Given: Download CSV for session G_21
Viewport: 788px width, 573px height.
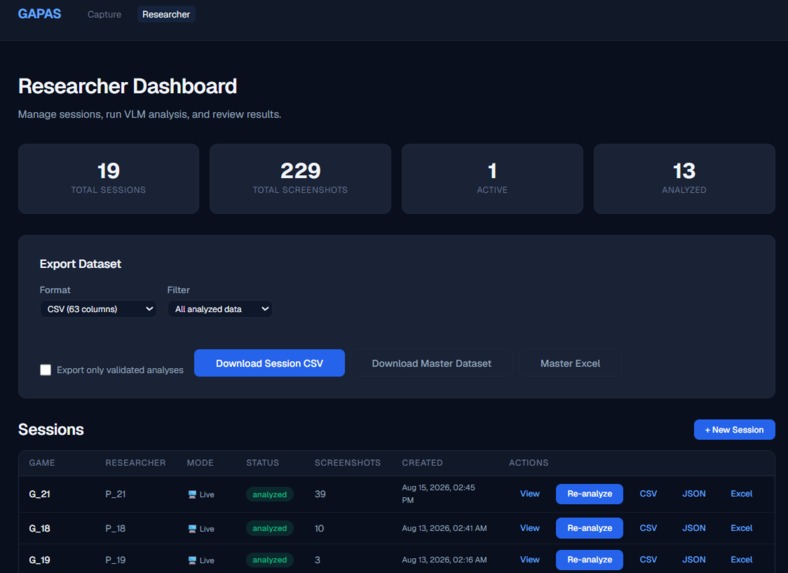Looking at the screenshot, I should tap(648, 494).
